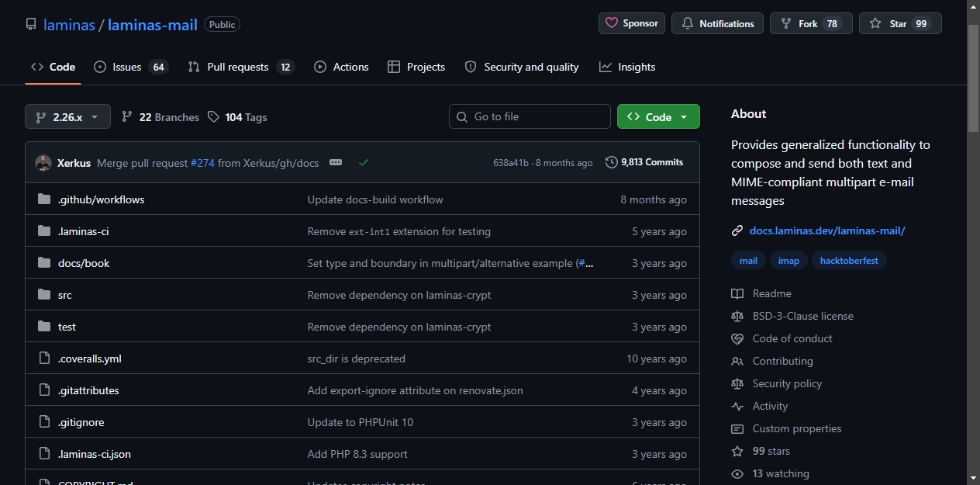The image size is (980, 485).
Task: Open the Contributing link
Action: tap(772, 361)
